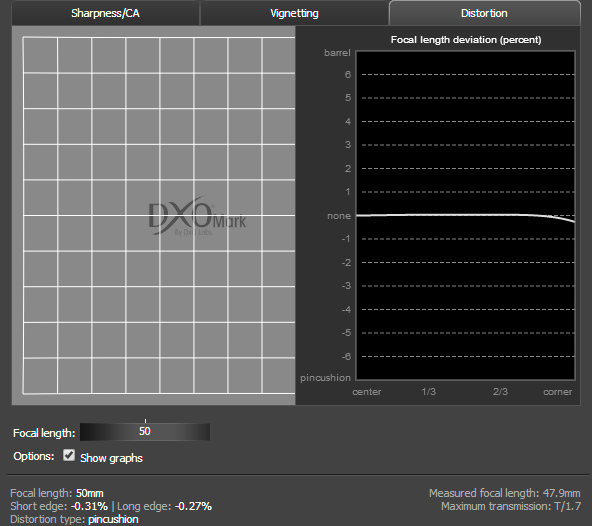Click the white curve in the deviation graph

coord(466,216)
